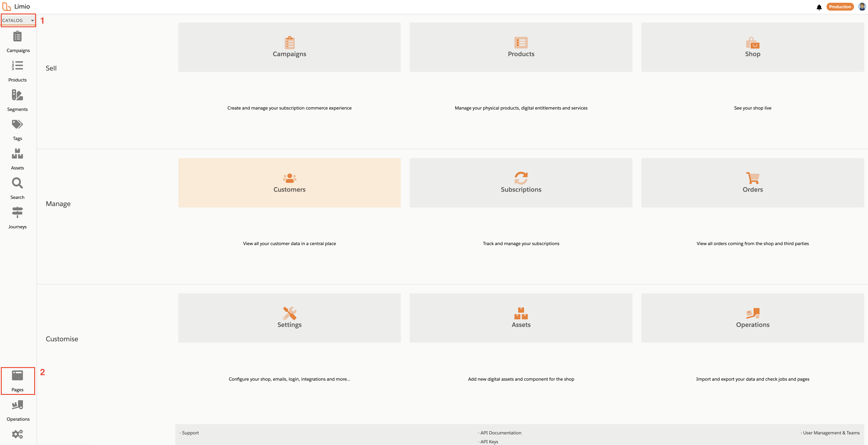Click the Products list icon on card
868x445 pixels.
(x=521, y=43)
